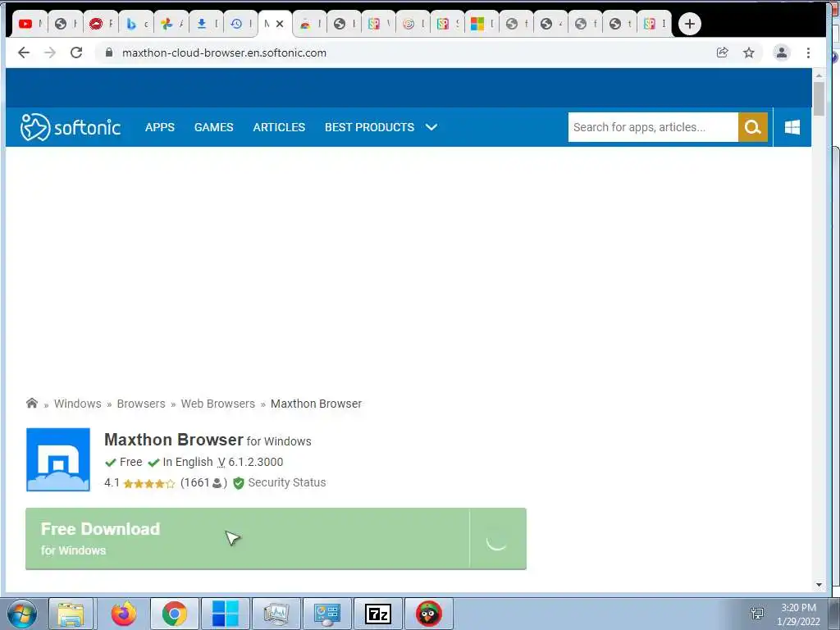Image resolution: width=840 pixels, height=630 pixels.
Task: Open the Chrome profile avatar
Action: 782,52
